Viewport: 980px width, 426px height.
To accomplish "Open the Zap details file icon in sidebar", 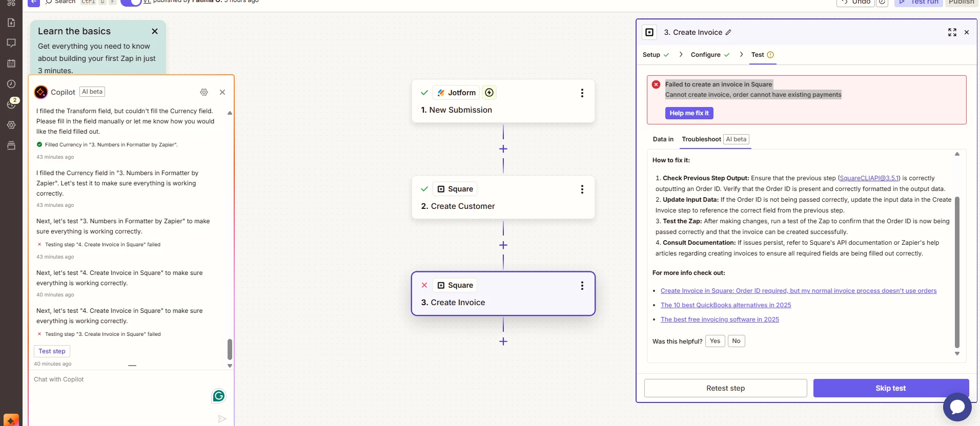I will [x=11, y=23].
